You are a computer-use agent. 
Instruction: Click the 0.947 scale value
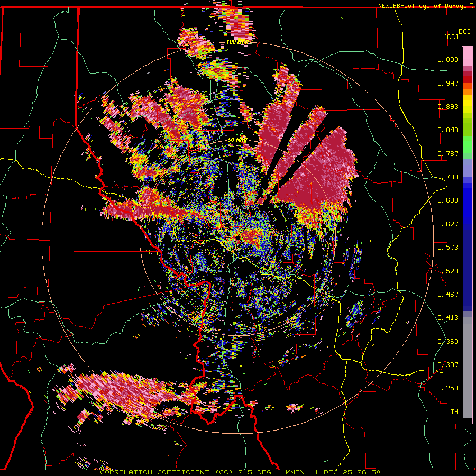pos(448,83)
